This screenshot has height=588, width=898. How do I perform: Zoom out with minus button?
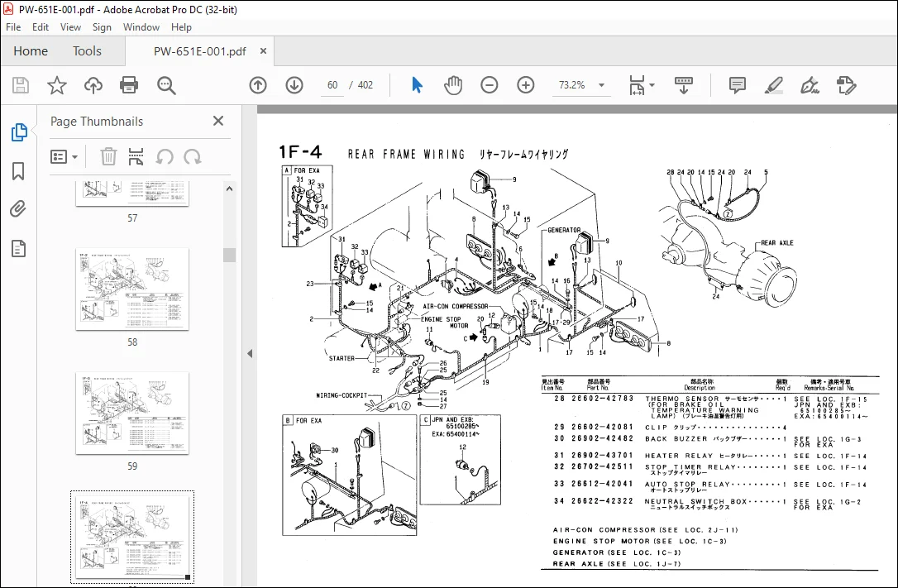click(x=489, y=85)
